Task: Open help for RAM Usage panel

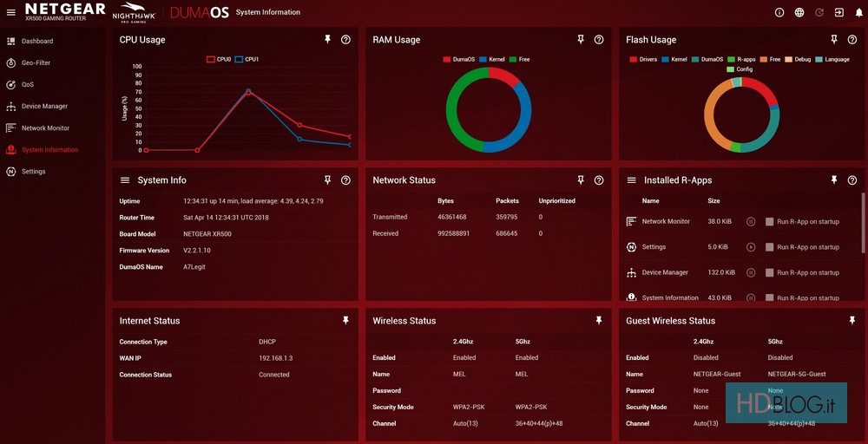Action: tap(599, 40)
